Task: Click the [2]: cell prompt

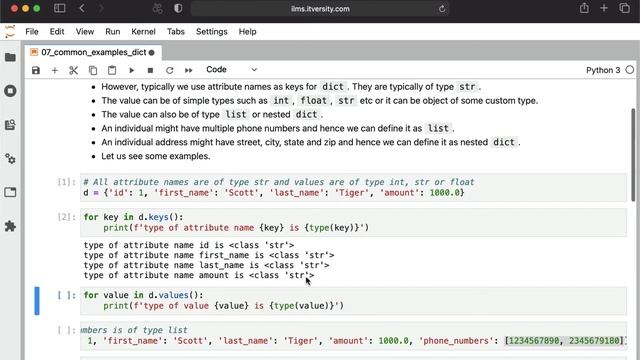Action: click(x=67, y=217)
